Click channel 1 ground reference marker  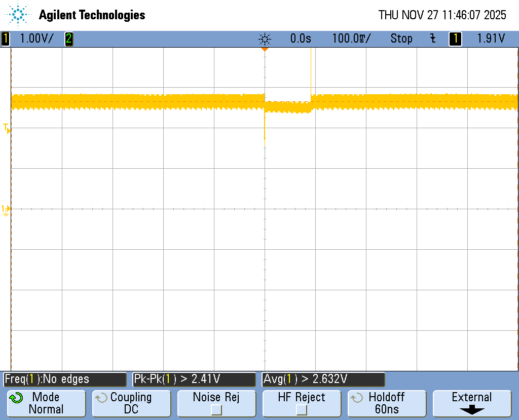6,210
